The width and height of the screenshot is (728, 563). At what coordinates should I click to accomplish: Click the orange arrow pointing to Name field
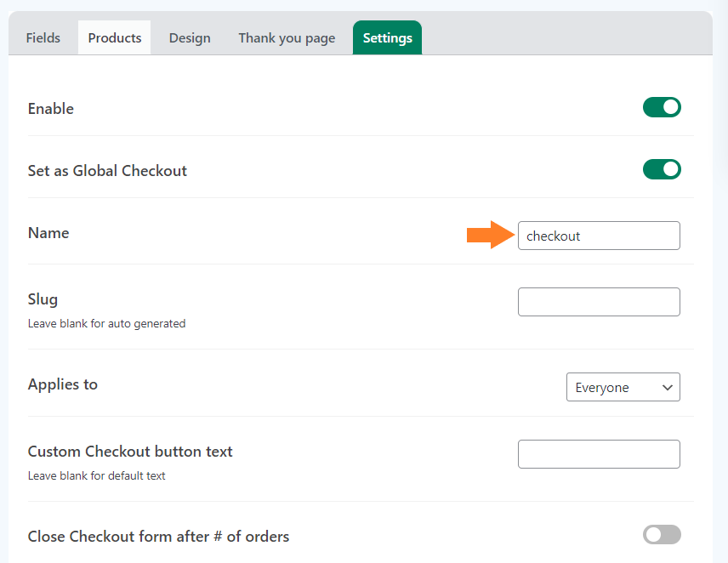click(x=491, y=235)
